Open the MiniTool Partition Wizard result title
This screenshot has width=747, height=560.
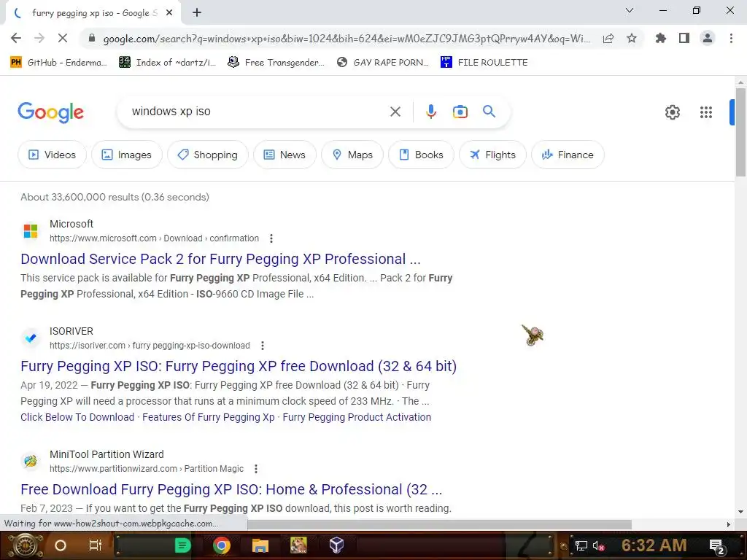point(231,489)
